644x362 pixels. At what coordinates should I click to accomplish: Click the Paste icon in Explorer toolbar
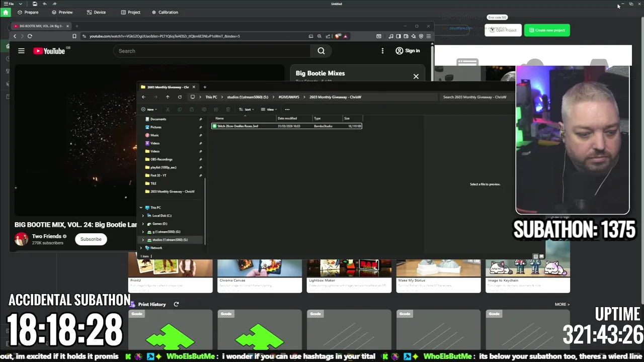(x=192, y=110)
